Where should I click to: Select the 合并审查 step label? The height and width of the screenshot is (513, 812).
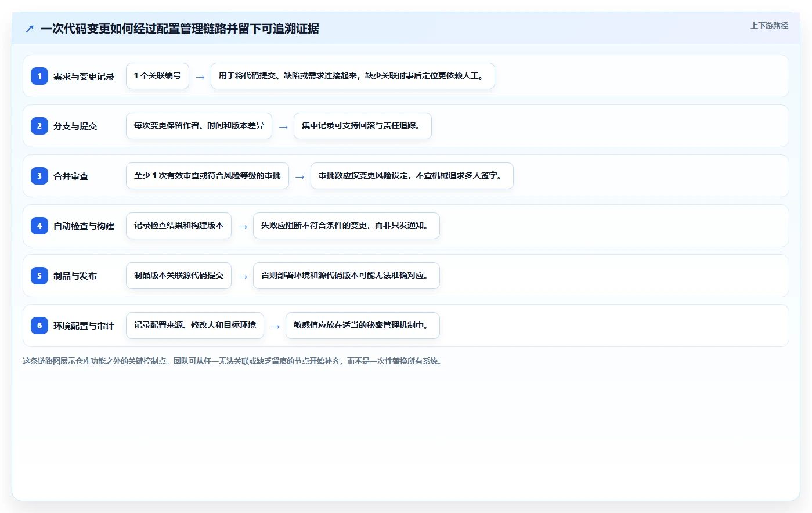click(71, 176)
